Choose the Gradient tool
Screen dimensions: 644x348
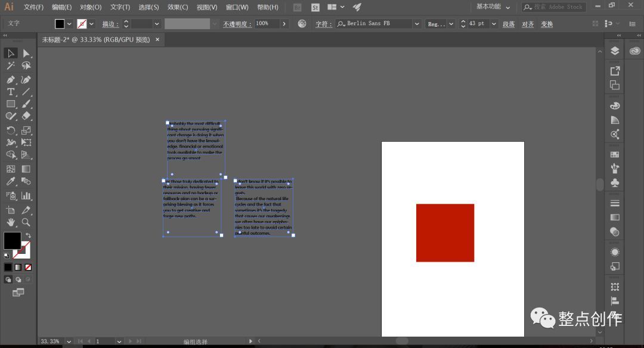point(26,169)
